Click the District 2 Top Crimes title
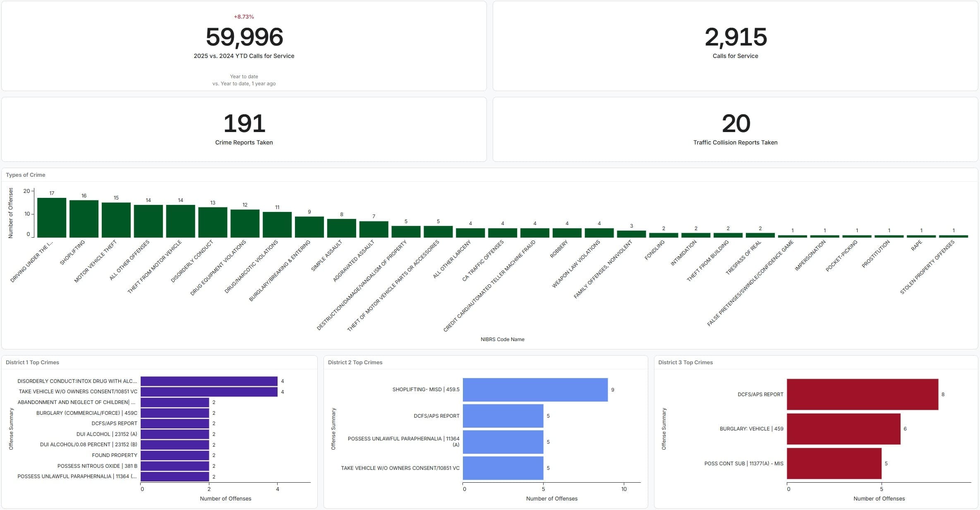 pyautogui.click(x=355, y=363)
